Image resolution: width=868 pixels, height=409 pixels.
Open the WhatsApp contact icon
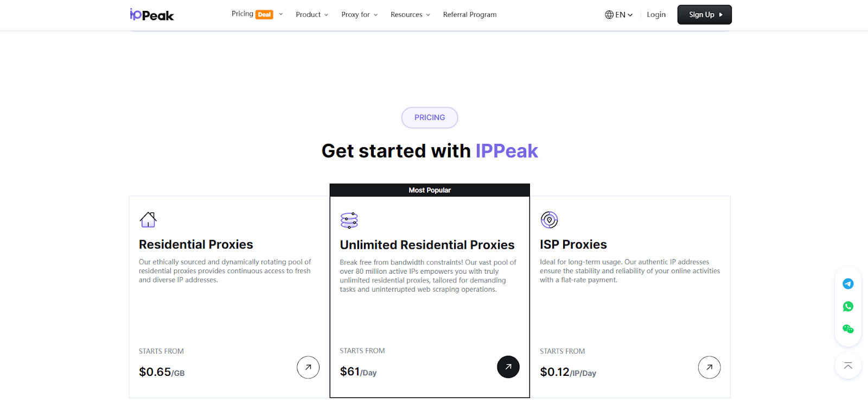(x=848, y=306)
